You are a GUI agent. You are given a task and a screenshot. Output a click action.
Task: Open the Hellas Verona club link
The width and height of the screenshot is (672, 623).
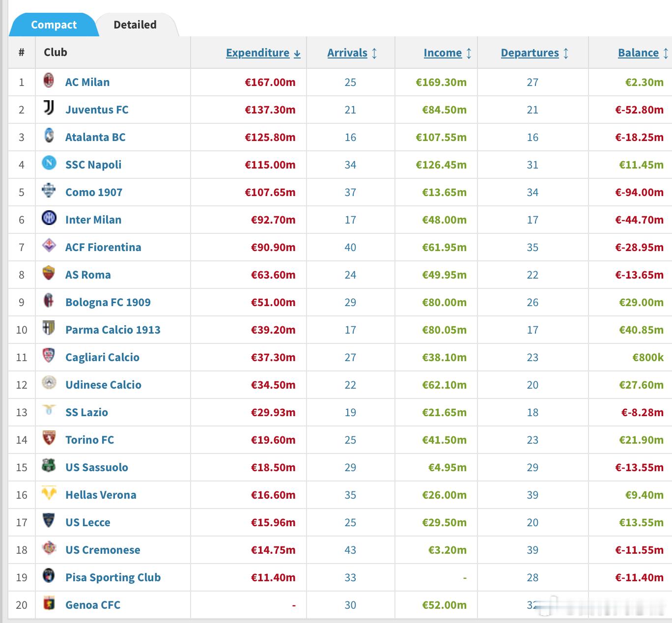click(101, 495)
